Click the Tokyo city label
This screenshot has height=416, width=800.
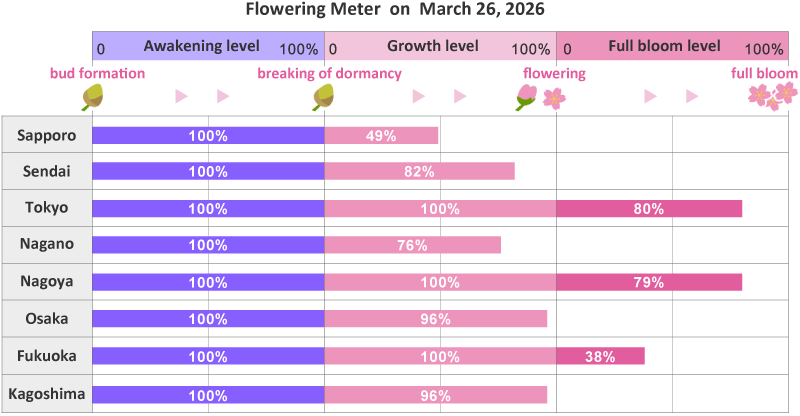click(x=47, y=208)
